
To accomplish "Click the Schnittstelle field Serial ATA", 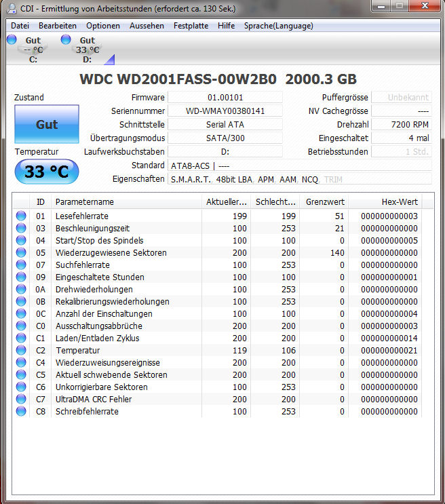I will (225, 124).
